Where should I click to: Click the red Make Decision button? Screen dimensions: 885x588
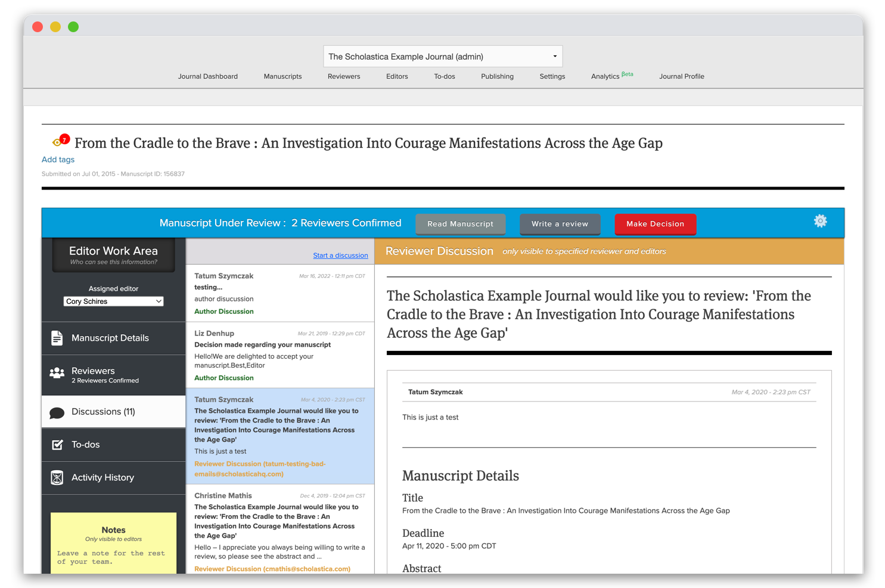(655, 224)
